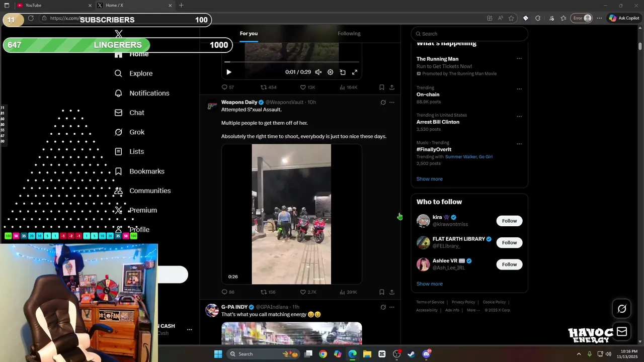
Task: Click the X search field
Action: (x=469, y=34)
